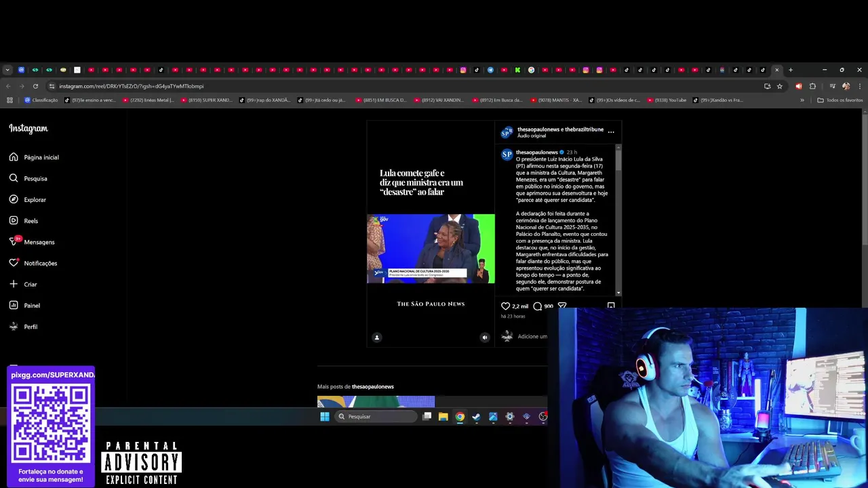This screenshot has width=868, height=488.
Task: Close the active Instagram tab
Action: pos(777,70)
